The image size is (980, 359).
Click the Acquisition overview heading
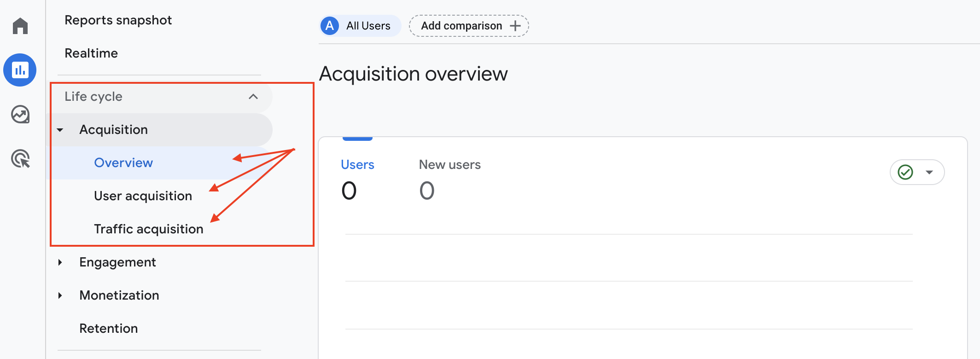(413, 74)
